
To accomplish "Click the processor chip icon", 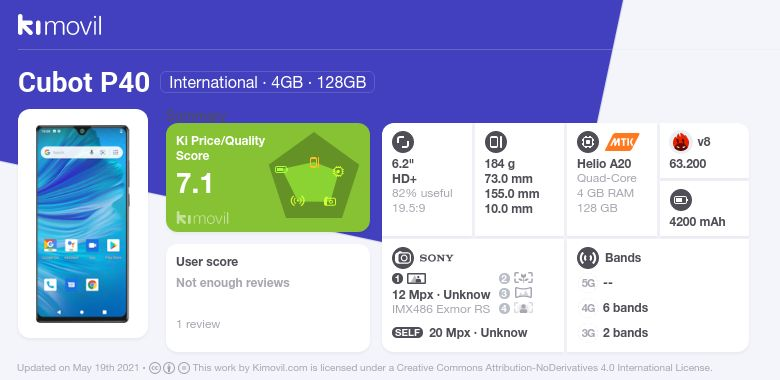I will tap(588, 142).
